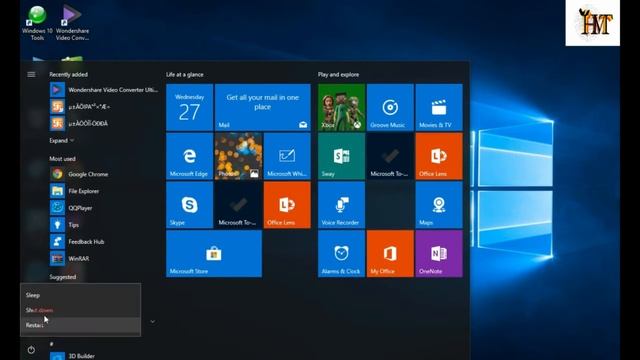Screen dimensions: 640x360
Task: Open the Wondershare Video Converter desktop shortcut
Action: click(72, 24)
